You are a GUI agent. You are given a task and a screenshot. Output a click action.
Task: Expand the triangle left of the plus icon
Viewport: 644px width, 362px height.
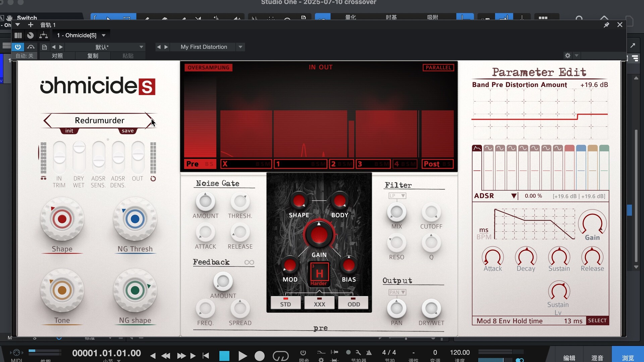coord(18,25)
